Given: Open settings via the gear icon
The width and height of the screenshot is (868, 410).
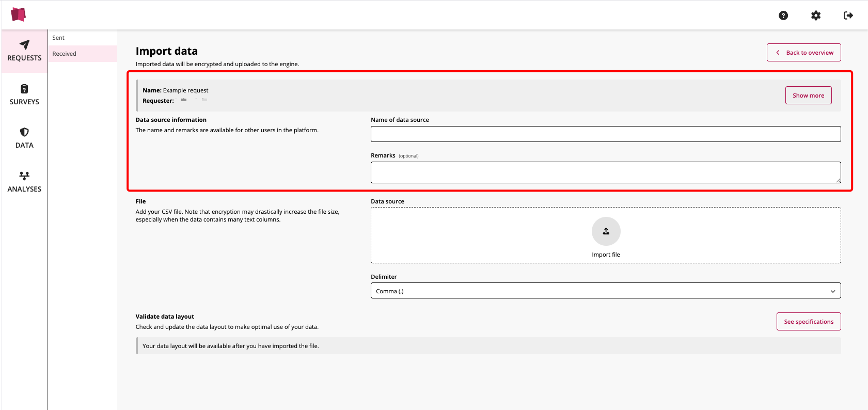Looking at the screenshot, I should 816,15.
